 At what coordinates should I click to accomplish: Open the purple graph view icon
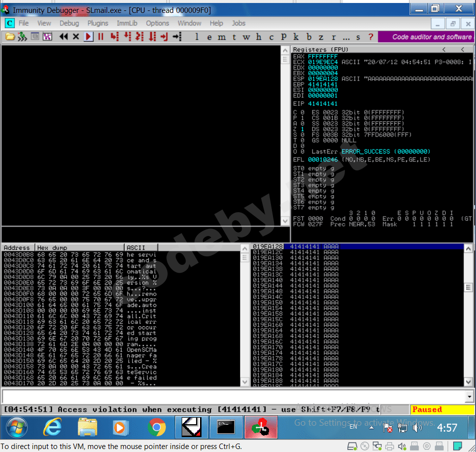(x=47, y=37)
